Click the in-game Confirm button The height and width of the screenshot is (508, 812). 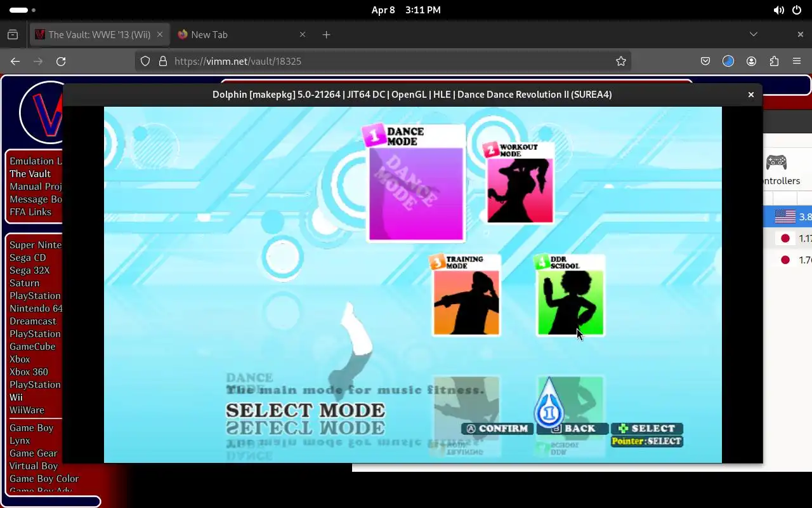click(x=498, y=429)
